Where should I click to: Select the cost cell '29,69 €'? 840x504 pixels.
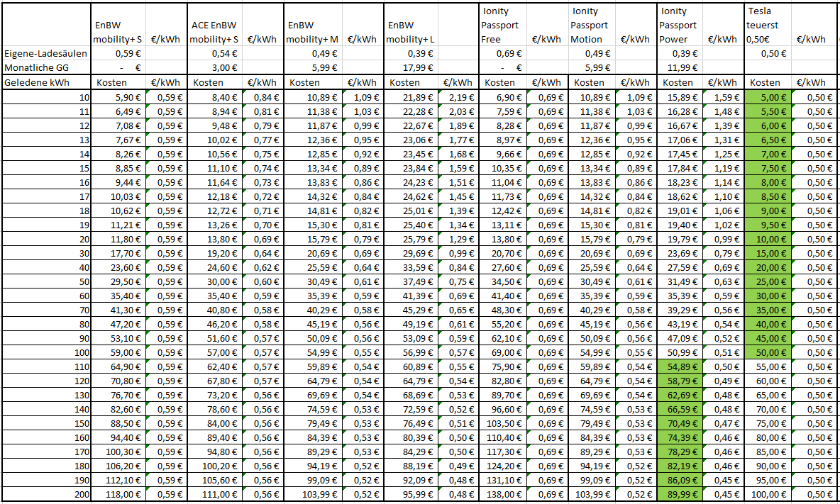pos(411,254)
